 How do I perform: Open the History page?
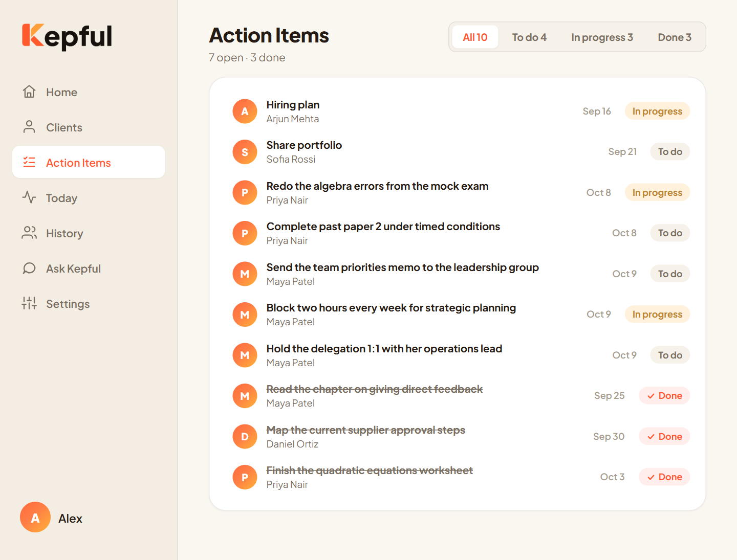pos(89,233)
